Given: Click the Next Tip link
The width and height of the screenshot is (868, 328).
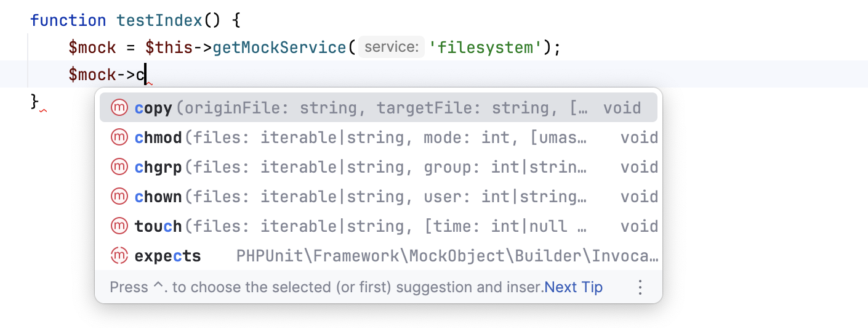Looking at the screenshot, I should [574, 287].
